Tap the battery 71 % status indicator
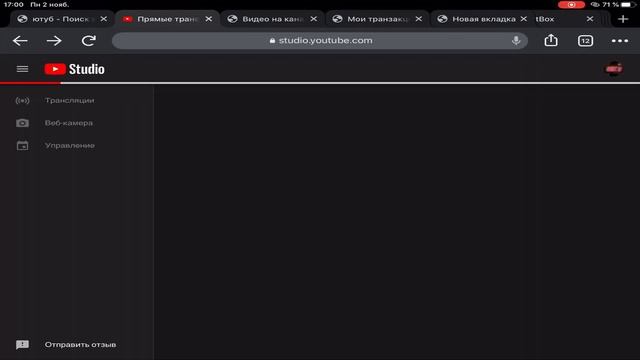Screen dimensions: 640x360 [x=619, y=4]
